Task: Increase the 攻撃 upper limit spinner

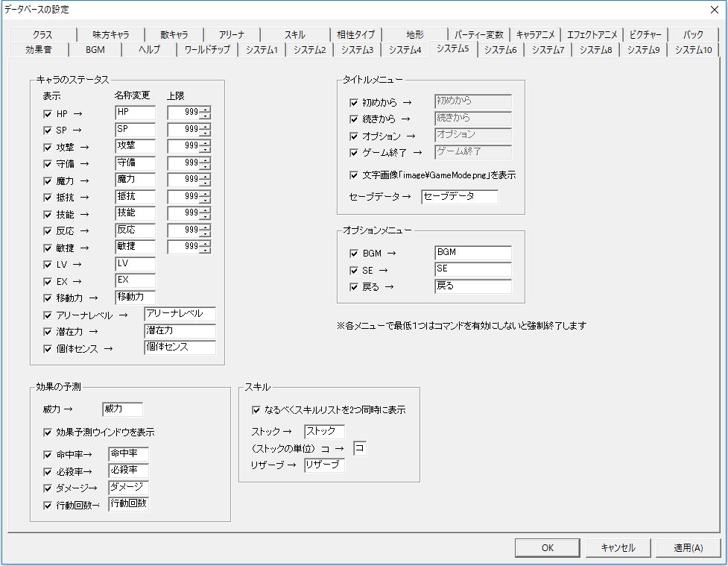Action: click(x=205, y=142)
